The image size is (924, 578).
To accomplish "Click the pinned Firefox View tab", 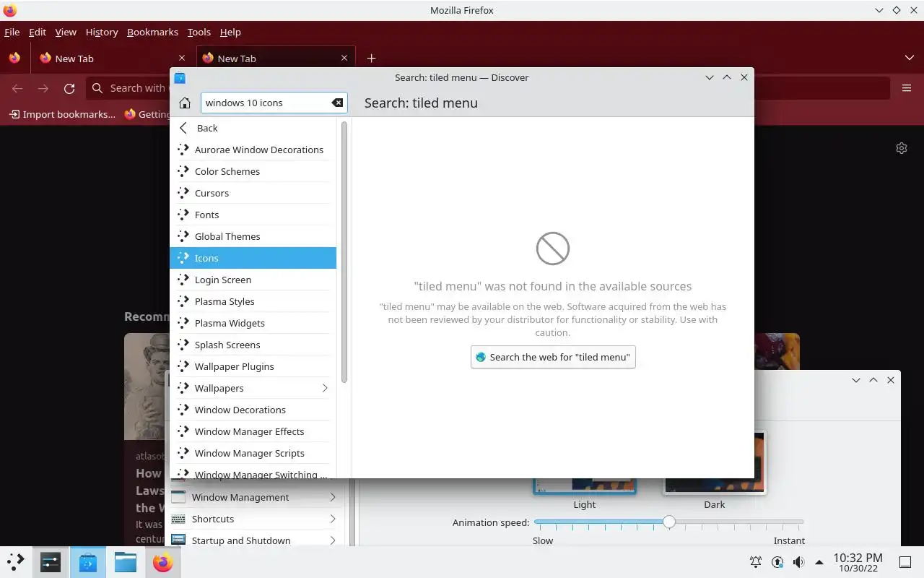I will click(x=14, y=59).
